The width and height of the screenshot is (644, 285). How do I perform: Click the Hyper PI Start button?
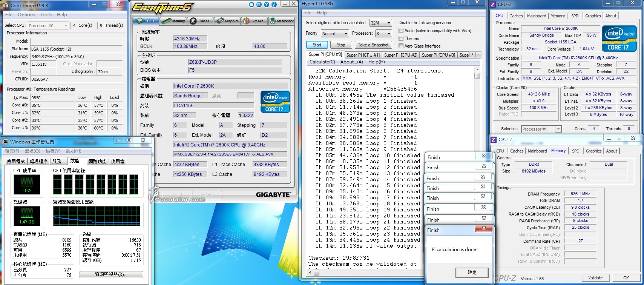[x=317, y=45]
